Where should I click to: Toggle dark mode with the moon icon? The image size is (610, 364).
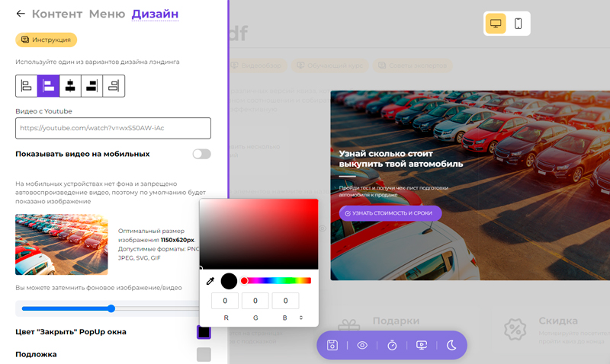point(451,345)
